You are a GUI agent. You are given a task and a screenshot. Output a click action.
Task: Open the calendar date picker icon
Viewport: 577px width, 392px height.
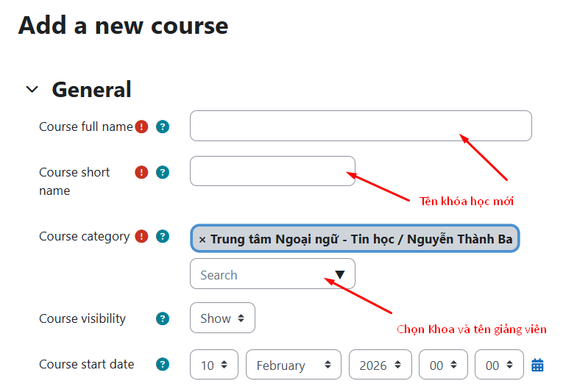[x=537, y=365]
